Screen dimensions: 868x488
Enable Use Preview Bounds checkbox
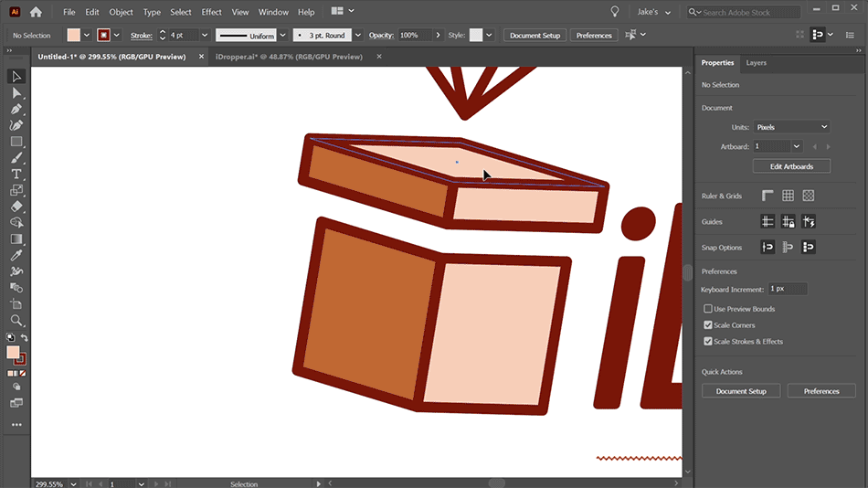point(708,309)
